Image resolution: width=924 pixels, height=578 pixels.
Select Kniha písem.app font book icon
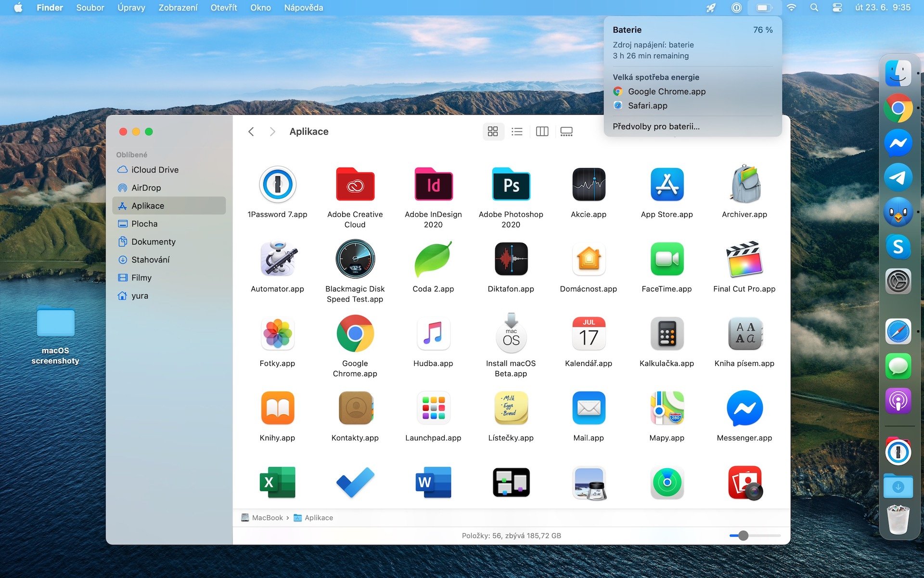coord(744,333)
